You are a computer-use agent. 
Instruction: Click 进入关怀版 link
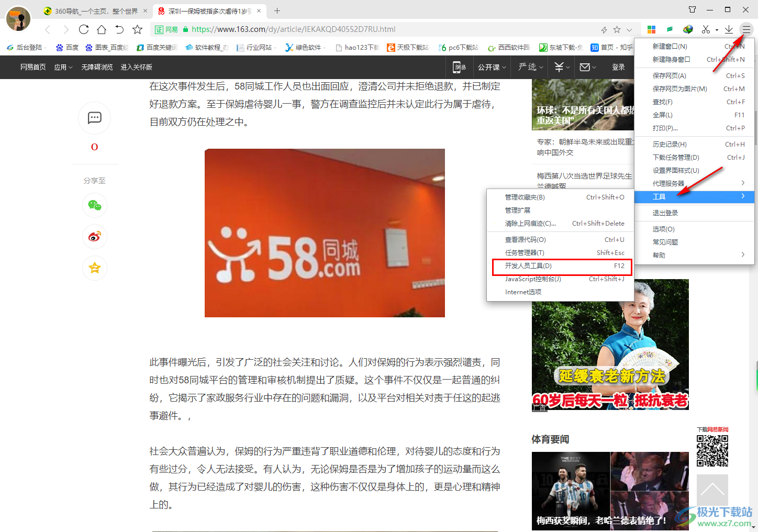coord(136,67)
